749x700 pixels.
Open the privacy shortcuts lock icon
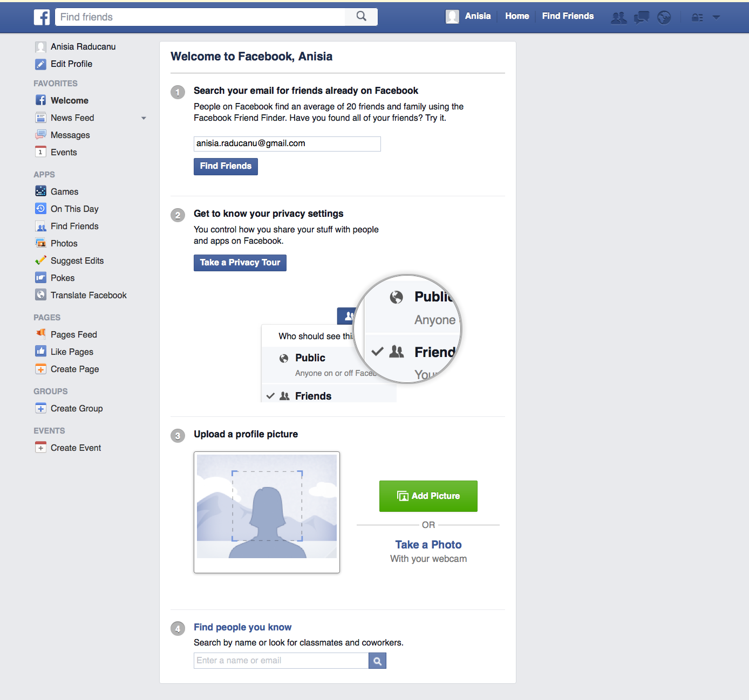point(697,18)
